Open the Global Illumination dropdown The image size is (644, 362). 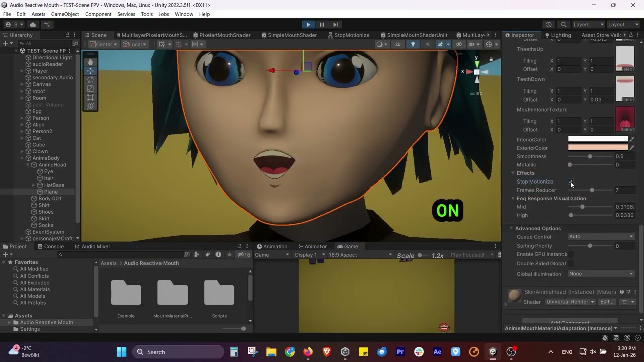coord(601,274)
